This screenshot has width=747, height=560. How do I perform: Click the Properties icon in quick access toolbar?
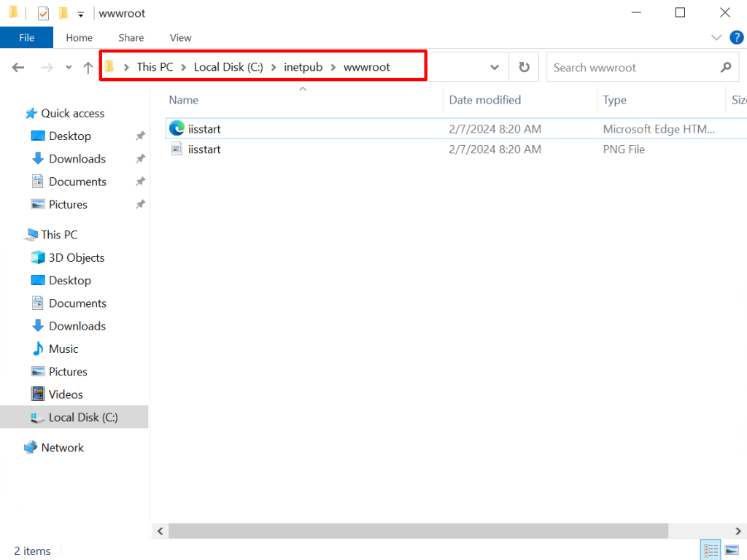43,13
